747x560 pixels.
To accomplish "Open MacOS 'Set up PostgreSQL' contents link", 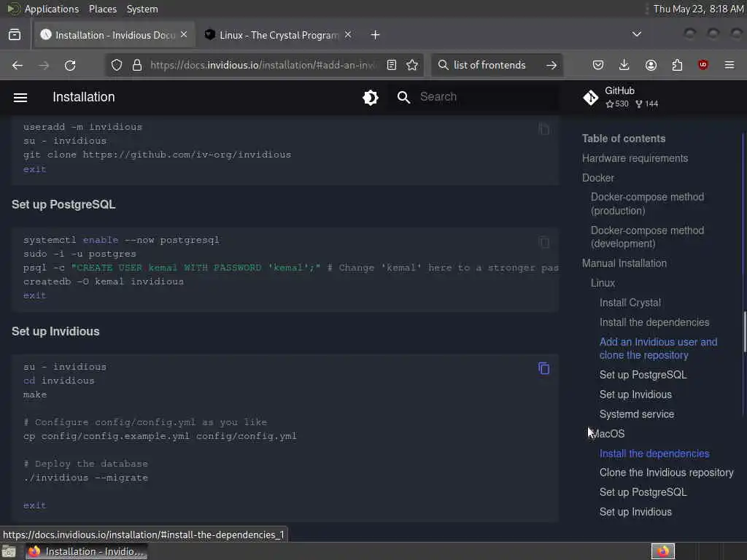I will tap(643, 492).
